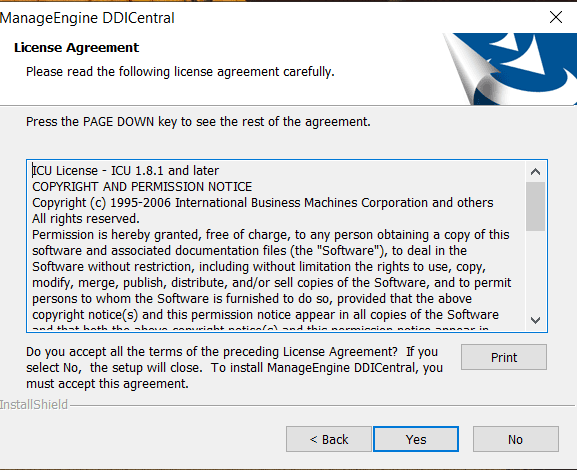Image resolution: width=577 pixels, height=470 pixels.
Task: Click the 'Do you accept all the terms' question text
Action: tap(234, 368)
